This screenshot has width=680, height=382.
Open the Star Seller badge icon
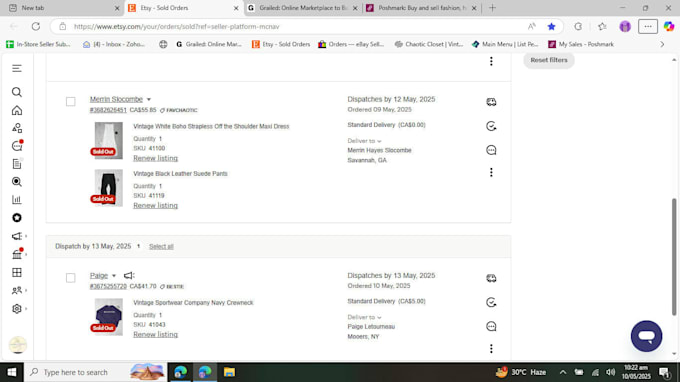pos(16,218)
